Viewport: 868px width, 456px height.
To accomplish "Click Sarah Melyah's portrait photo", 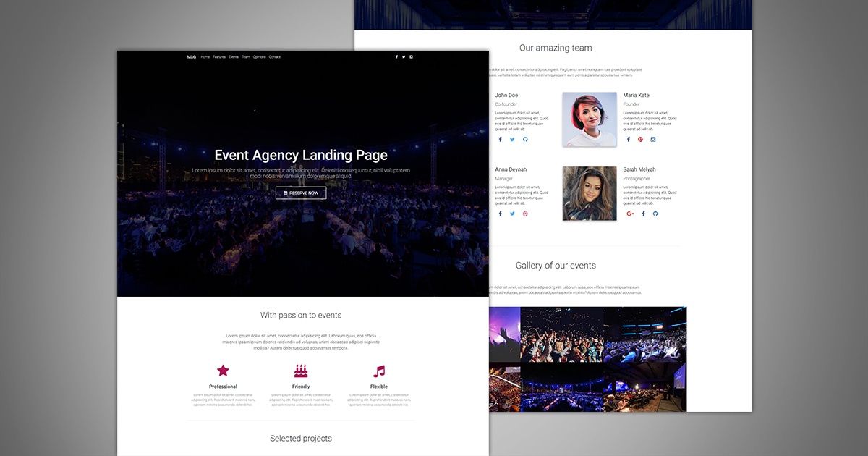I will tap(590, 194).
